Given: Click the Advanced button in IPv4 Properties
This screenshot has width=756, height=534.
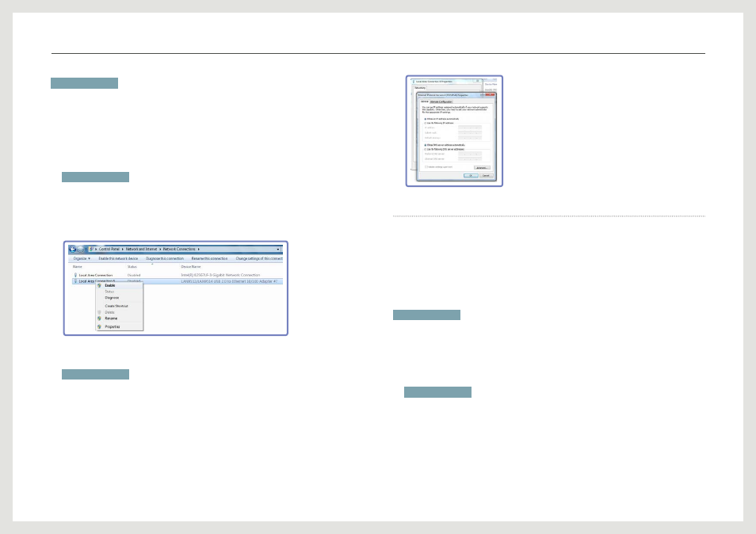Looking at the screenshot, I should coord(482,168).
